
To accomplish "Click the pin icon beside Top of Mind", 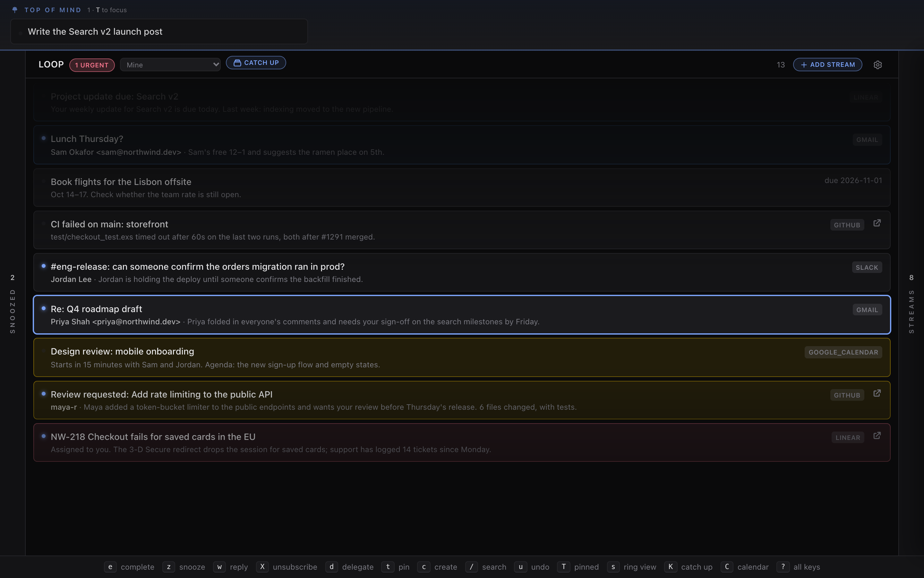I will [15, 10].
